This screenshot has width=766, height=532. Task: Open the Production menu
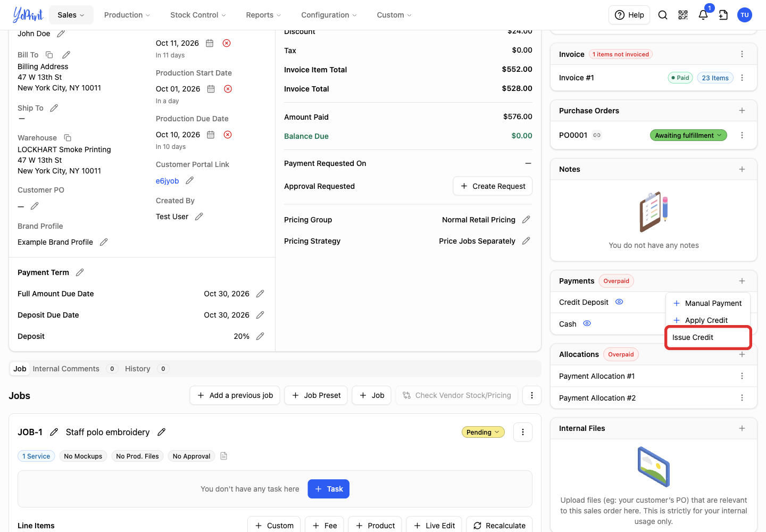[x=127, y=15]
